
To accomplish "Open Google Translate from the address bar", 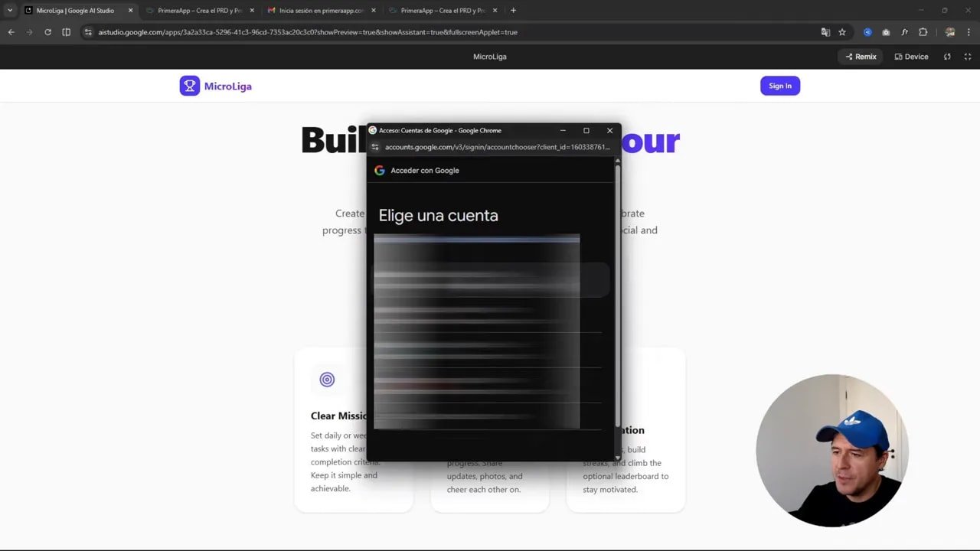I will coord(825,32).
